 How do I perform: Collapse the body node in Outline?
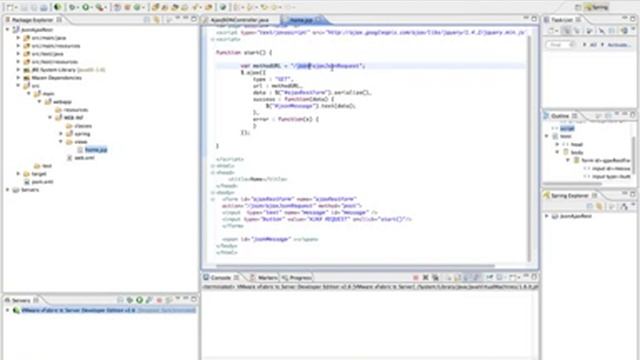(x=557, y=152)
